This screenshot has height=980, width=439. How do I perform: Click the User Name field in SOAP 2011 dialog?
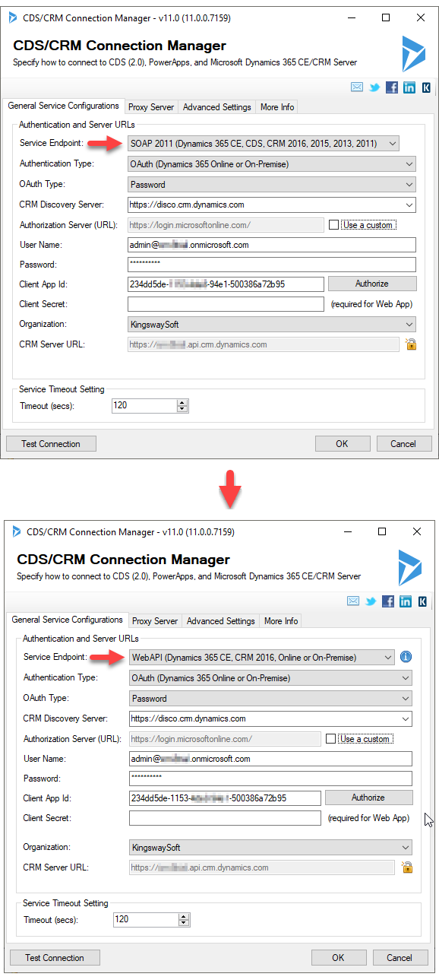pyautogui.click(x=272, y=245)
